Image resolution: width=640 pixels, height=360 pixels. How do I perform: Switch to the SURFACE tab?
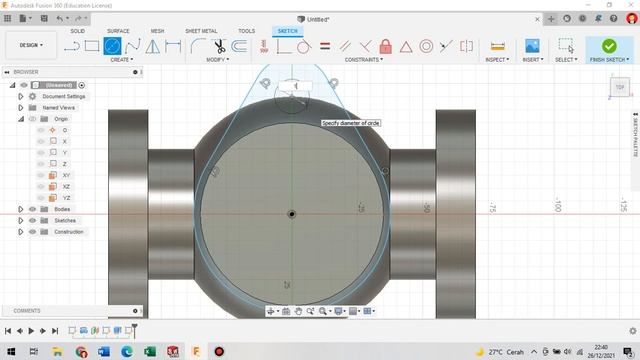click(118, 31)
